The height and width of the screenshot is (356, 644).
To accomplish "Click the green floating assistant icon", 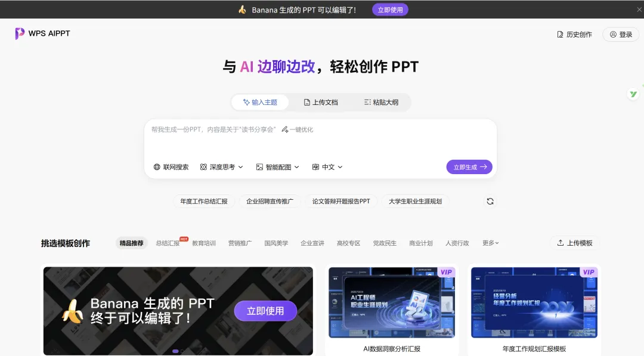I will pos(633,94).
